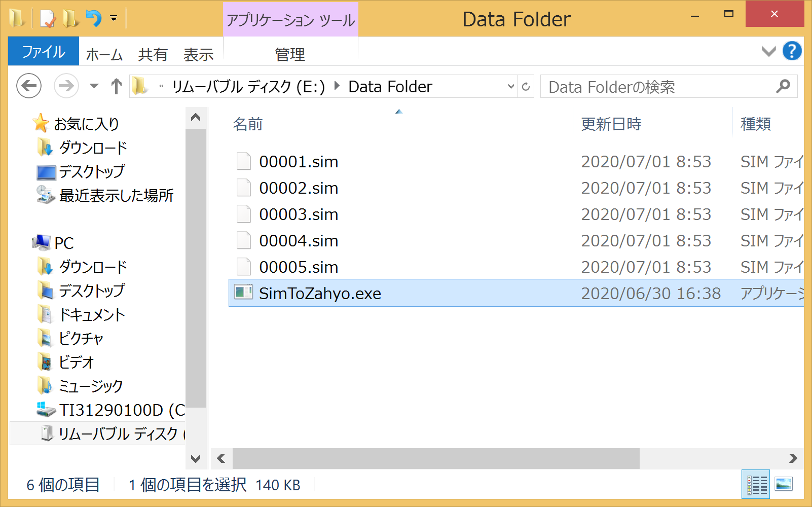This screenshot has height=507, width=812.
Task: Click the folder icon in address bar
Action: (140, 86)
